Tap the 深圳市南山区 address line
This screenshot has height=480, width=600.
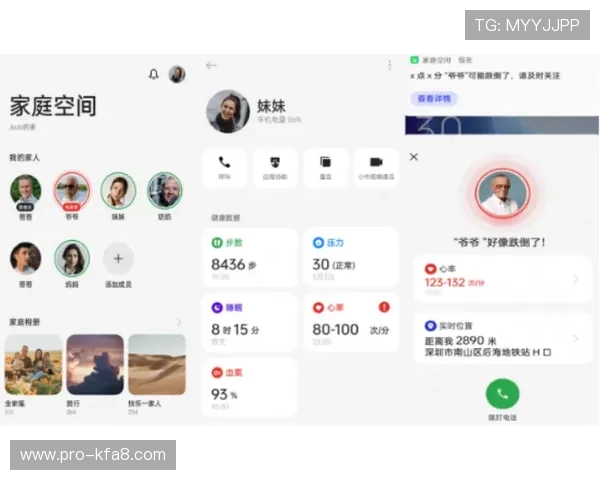[x=488, y=352]
